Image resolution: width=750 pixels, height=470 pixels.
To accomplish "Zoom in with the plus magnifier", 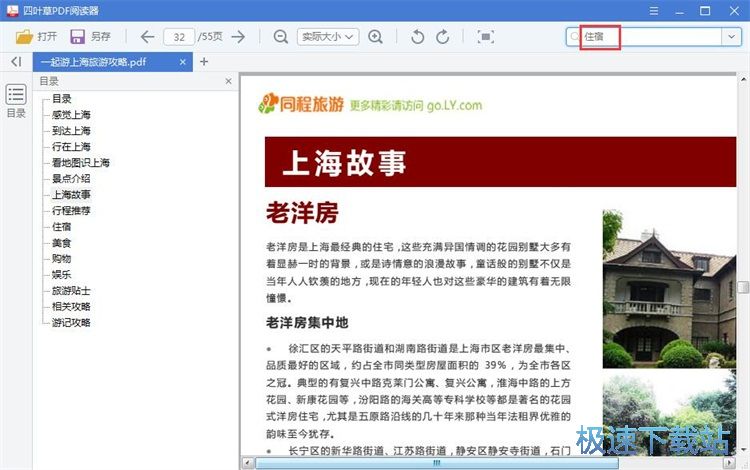I will point(375,37).
